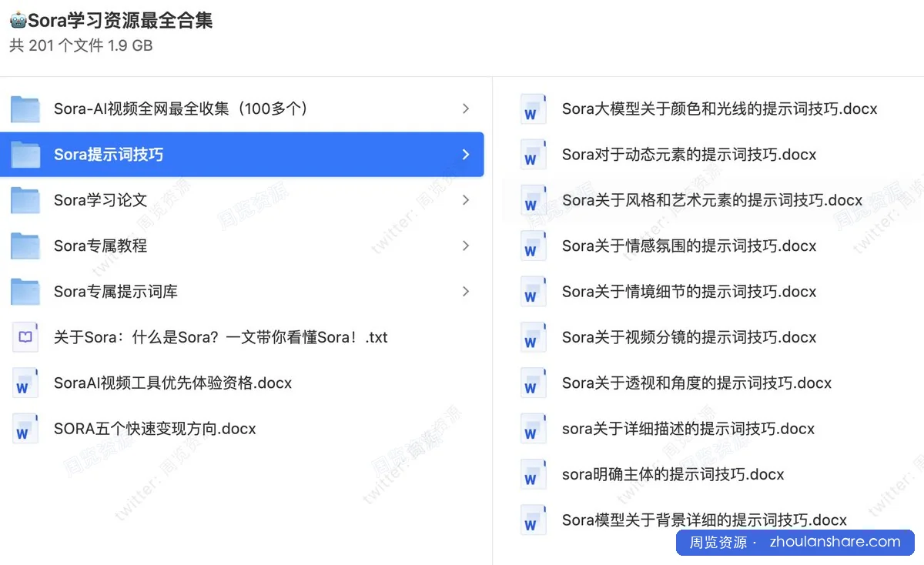The width and height of the screenshot is (924, 565).
Task: Click Word icon of Sora关于透视和角度 file
Action: [533, 383]
